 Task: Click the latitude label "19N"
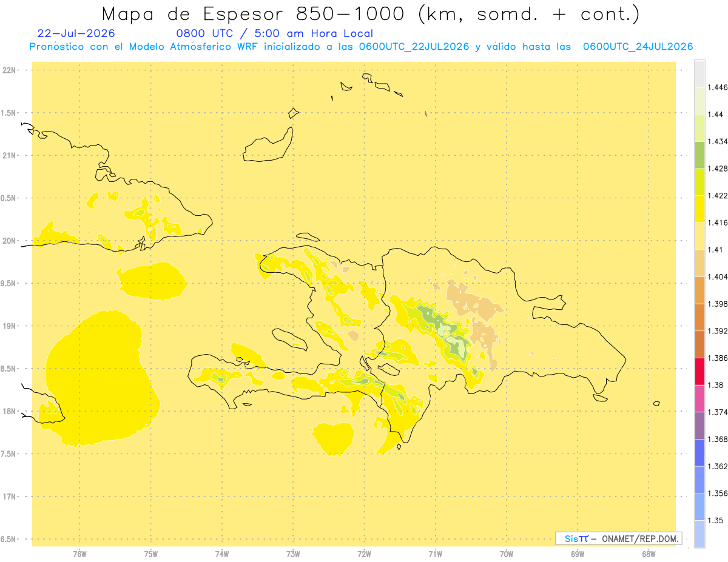(10, 326)
